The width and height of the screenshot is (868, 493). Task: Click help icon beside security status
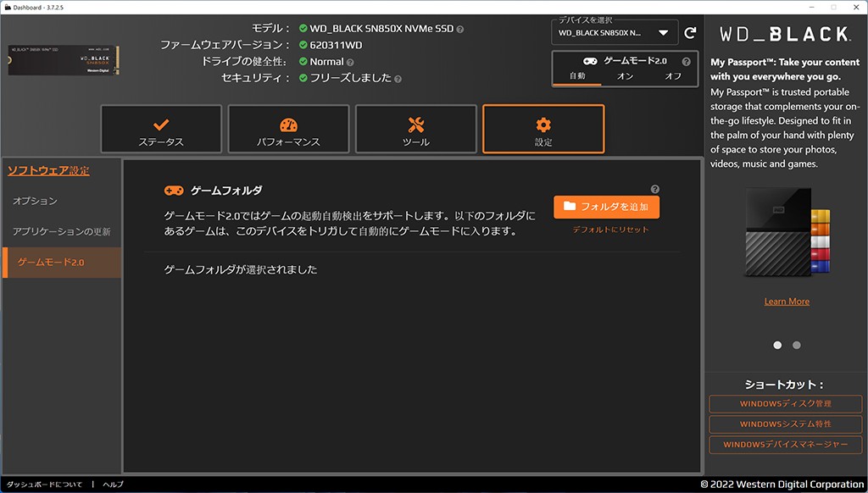[398, 78]
